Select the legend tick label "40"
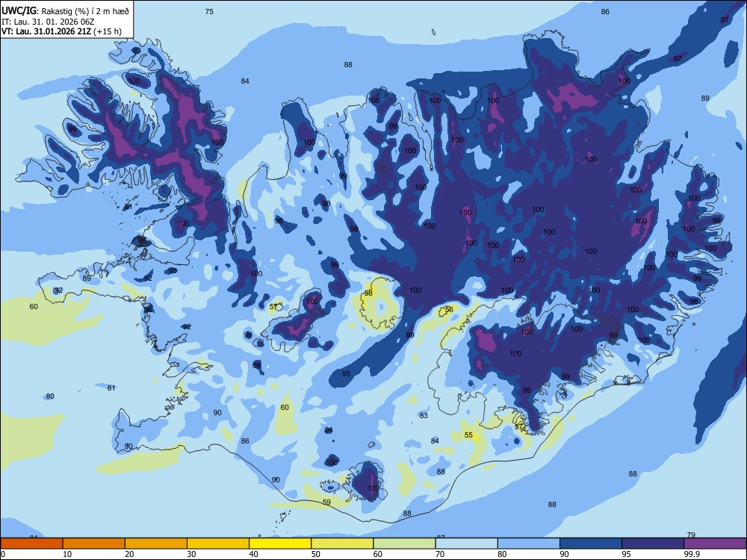 (x=254, y=554)
